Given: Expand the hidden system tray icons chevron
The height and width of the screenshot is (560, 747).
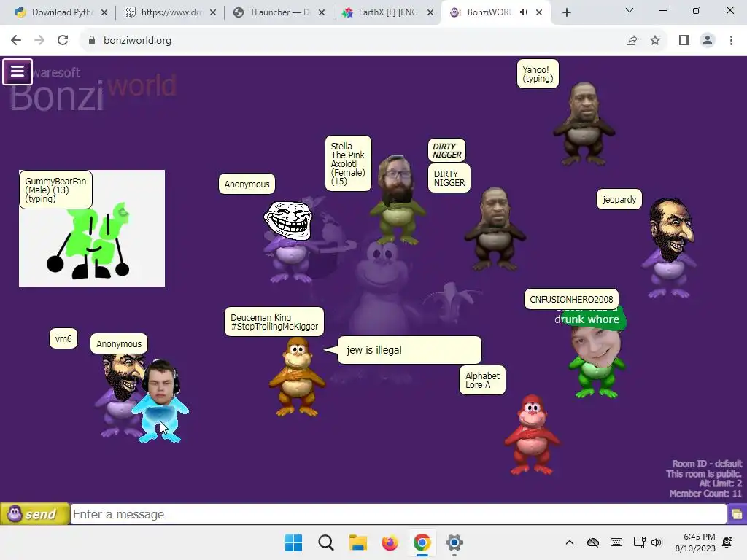Looking at the screenshot, I should tap(570, 542).
